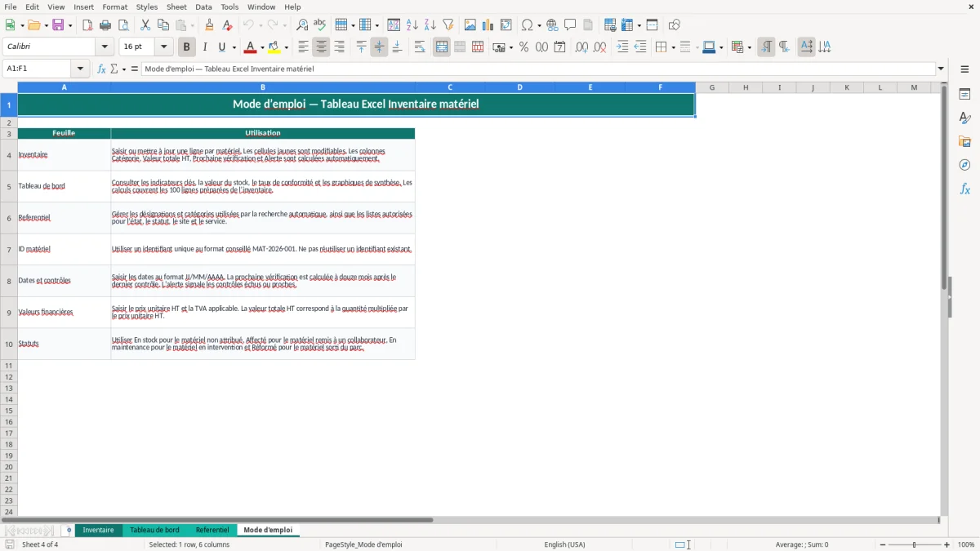Open Font Name dropdown arrow

click(x=105, y=47)
